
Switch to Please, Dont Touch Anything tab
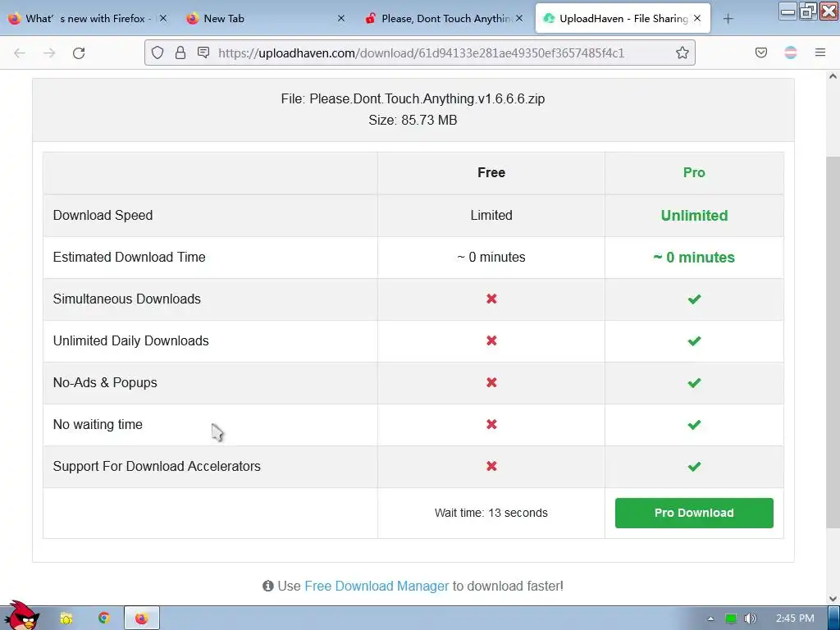point(442,18)
